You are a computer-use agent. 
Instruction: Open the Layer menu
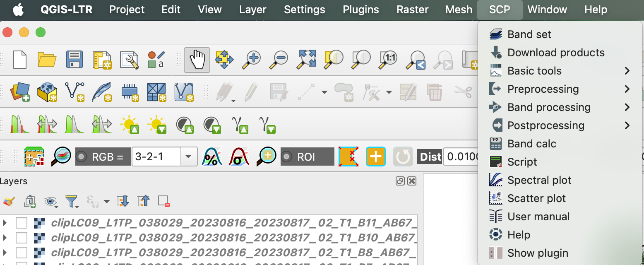pos(253,10)
